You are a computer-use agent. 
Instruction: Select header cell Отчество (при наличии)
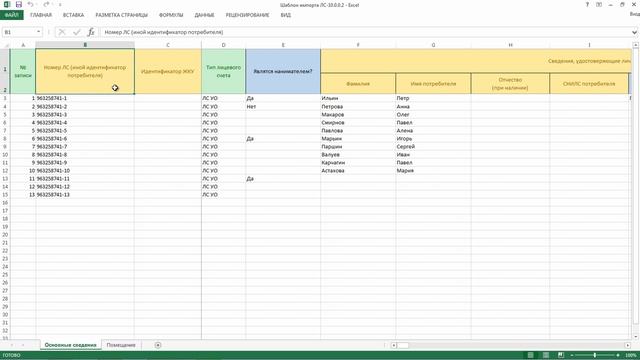tap(510, 84)
